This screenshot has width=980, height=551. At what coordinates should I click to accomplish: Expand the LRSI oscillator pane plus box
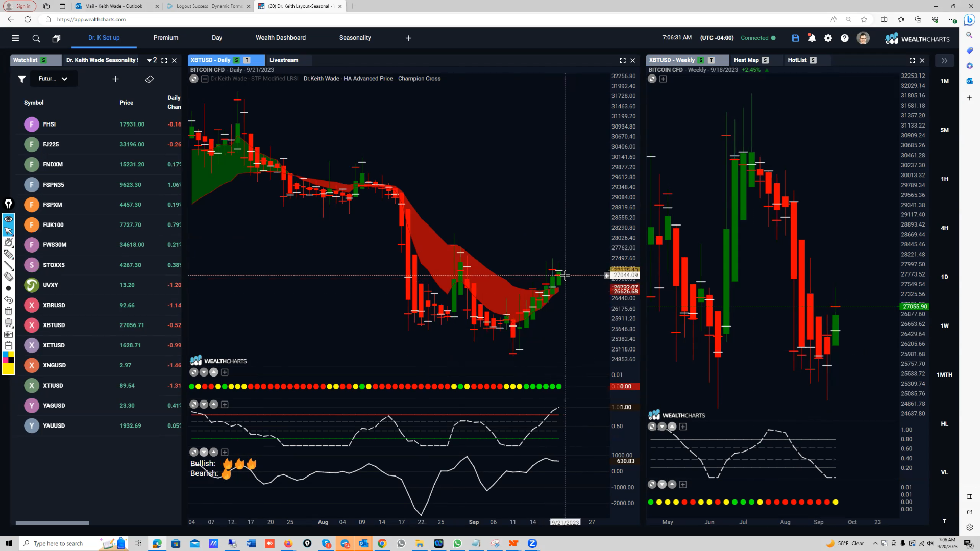[225, 405]
